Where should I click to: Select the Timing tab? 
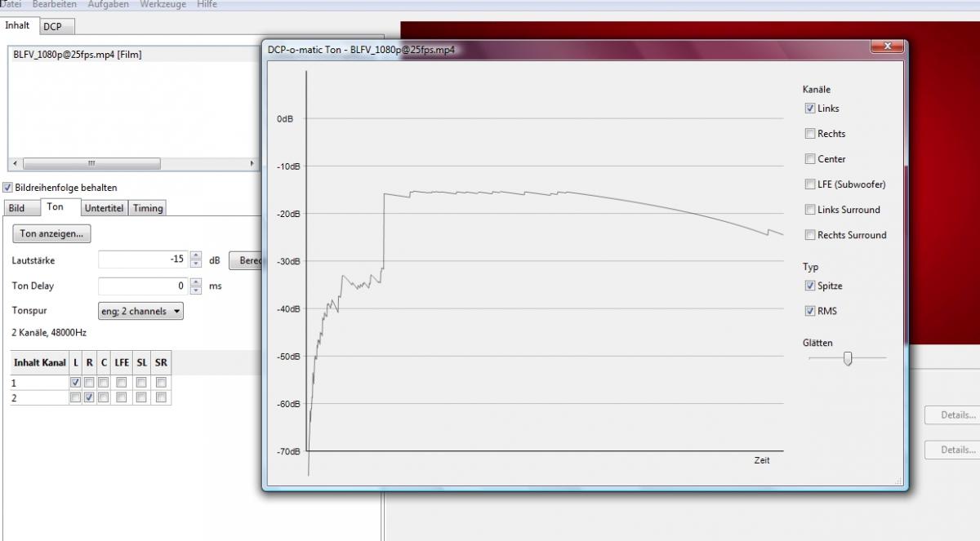(x=148, y=208)
